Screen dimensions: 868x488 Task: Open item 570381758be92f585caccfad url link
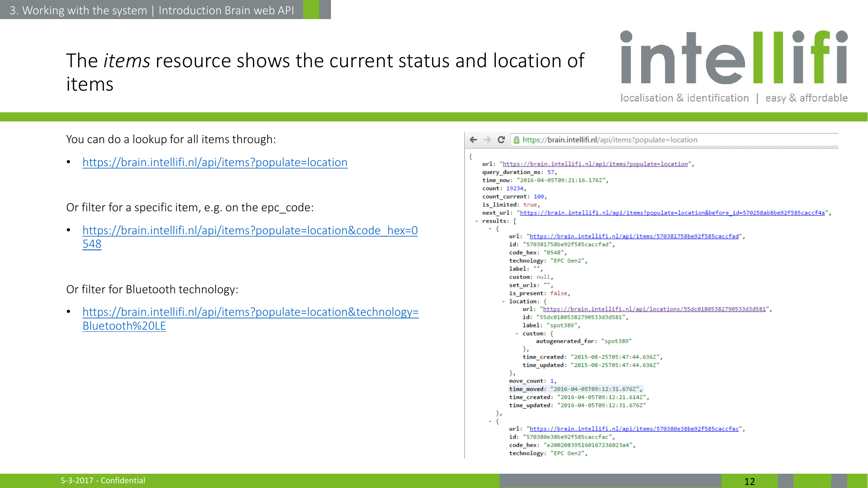(x=634, y=236)
